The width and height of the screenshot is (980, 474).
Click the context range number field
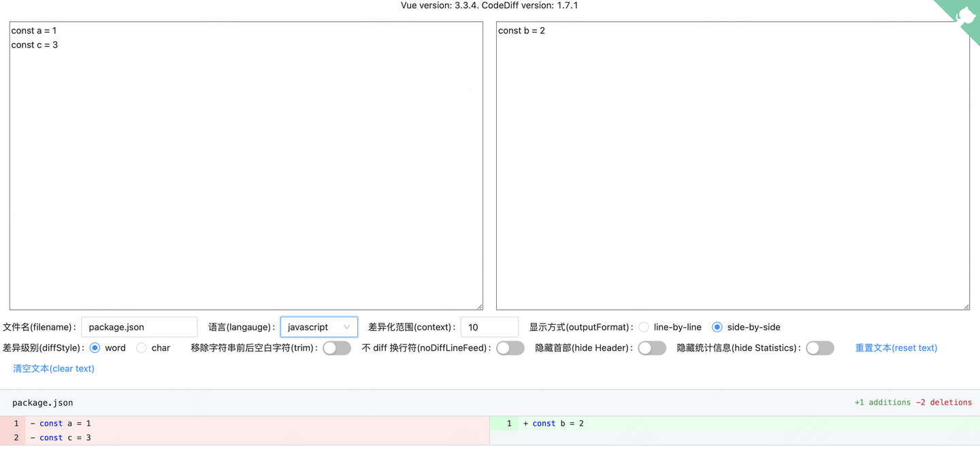coord(489,327)
